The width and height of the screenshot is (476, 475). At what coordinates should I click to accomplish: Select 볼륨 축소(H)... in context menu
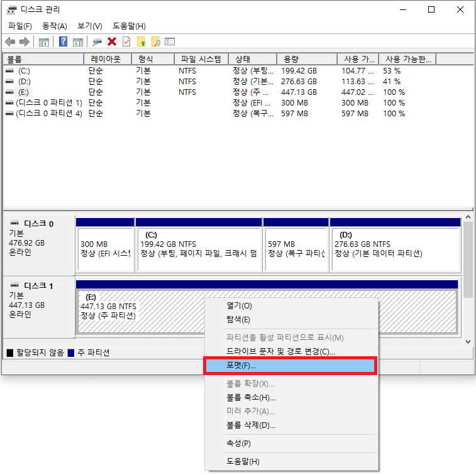point(291,397)
